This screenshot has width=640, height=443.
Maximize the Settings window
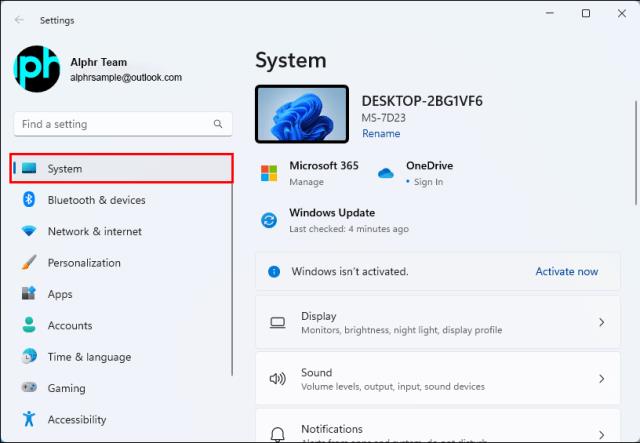[x=586, y=13]
